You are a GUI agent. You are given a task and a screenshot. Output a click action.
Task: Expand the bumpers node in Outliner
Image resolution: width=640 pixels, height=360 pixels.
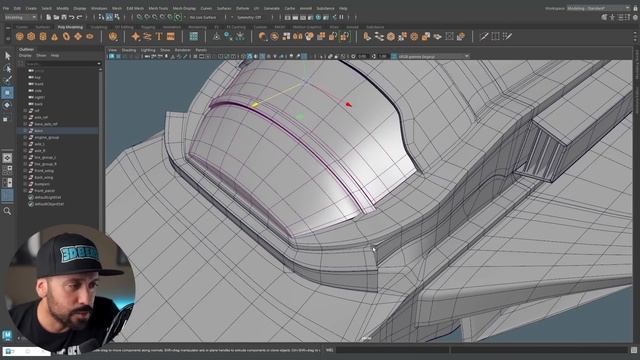[25, 184]
